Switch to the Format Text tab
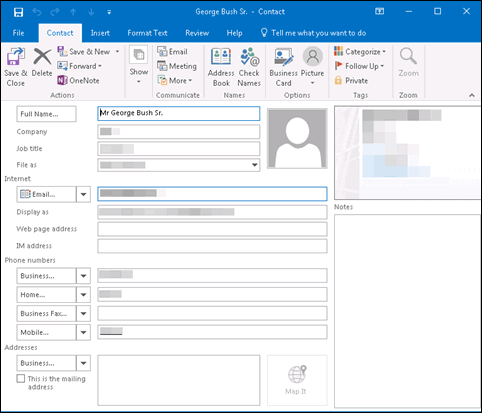The height and width of the screenshot is (413, 482). tap(147, 33)
